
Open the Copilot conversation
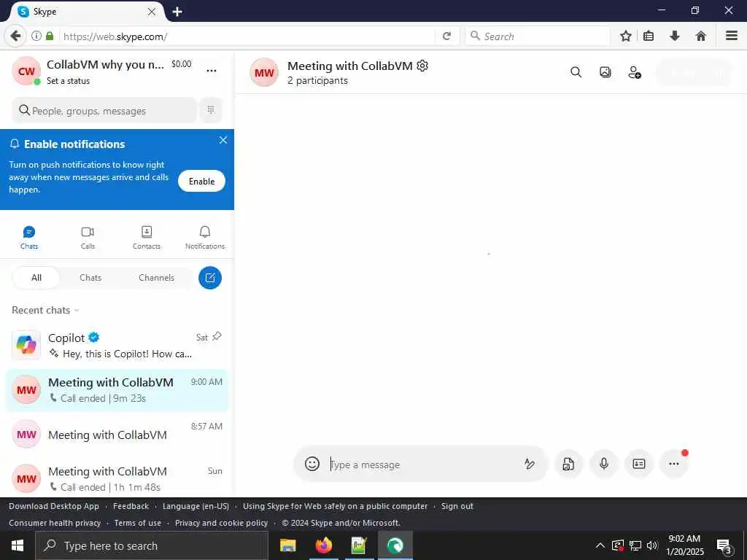[117, 345]
